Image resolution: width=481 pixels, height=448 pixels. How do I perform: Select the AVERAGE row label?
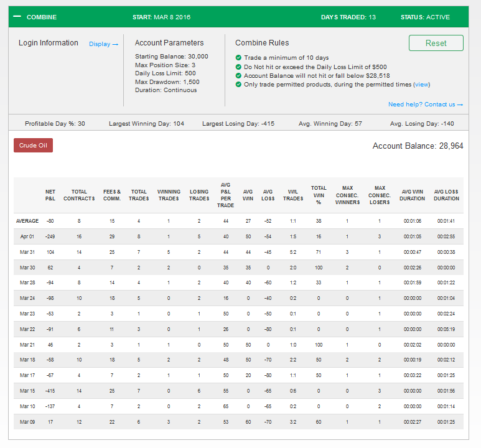point(27,221)
